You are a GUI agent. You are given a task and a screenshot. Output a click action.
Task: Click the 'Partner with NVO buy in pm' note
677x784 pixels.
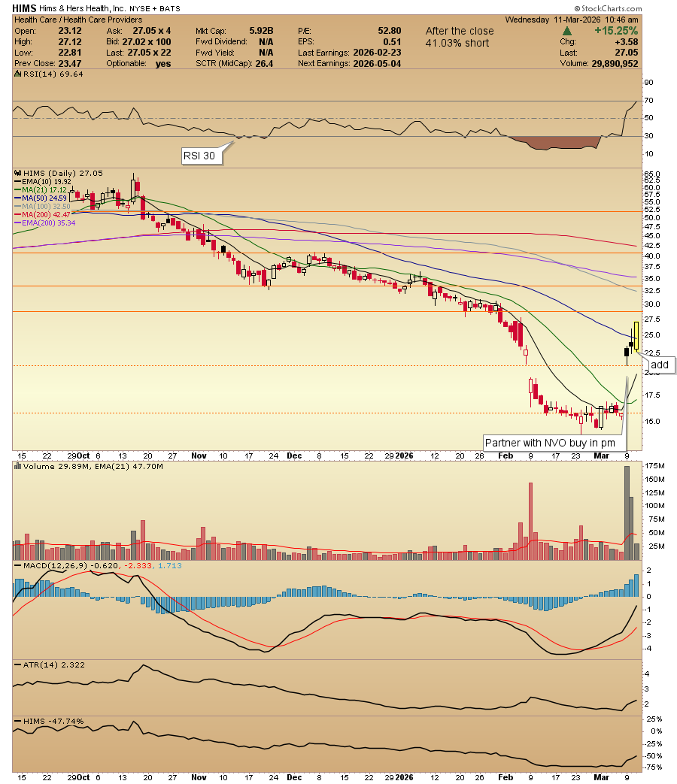click(x=554, y=443)
